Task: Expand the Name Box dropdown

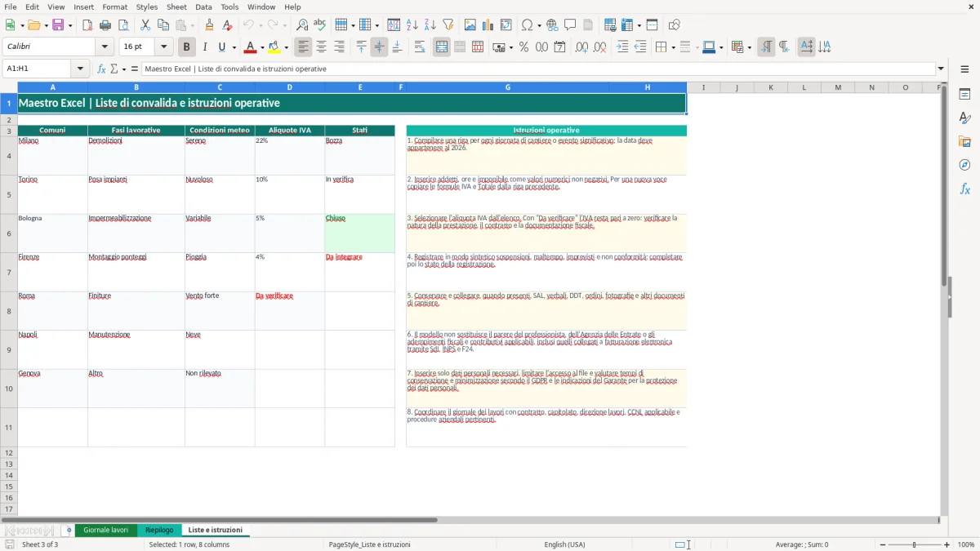Action: pyautogui.click(x=80, y=69)
